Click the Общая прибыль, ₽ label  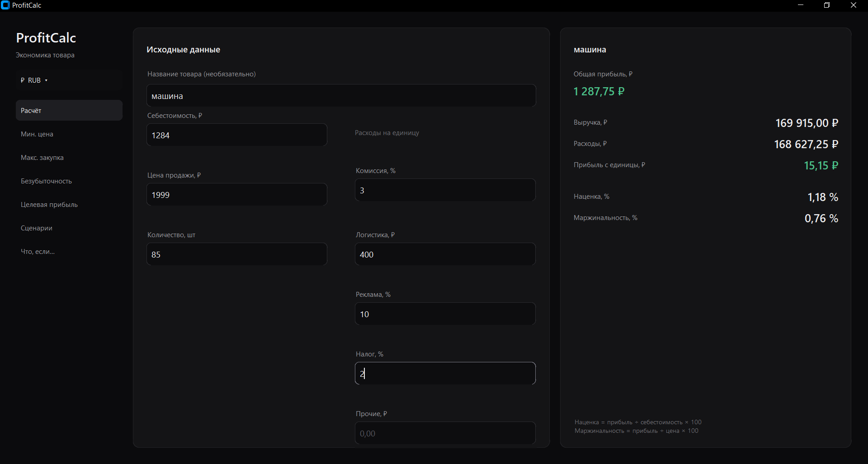click(603, 74)
